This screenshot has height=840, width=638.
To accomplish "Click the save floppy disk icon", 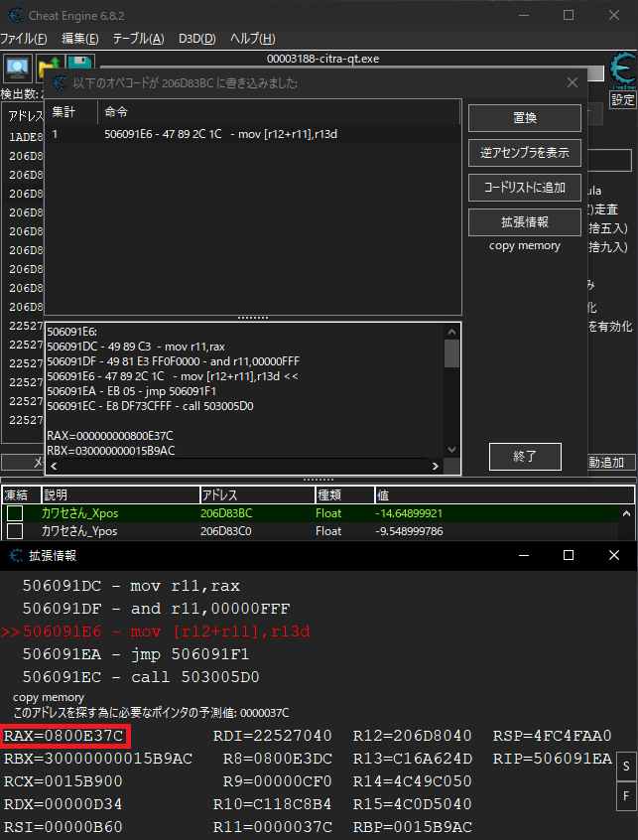I will 80,64.
